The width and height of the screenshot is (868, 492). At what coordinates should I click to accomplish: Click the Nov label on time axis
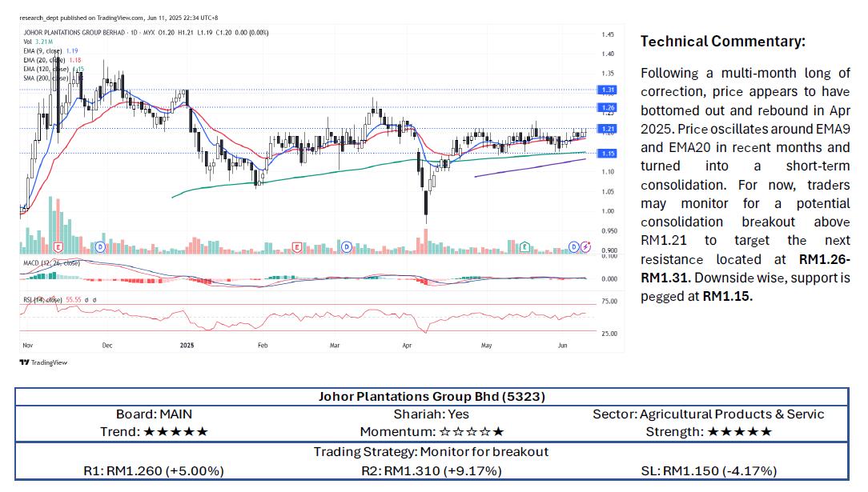(x=28, y=346)
